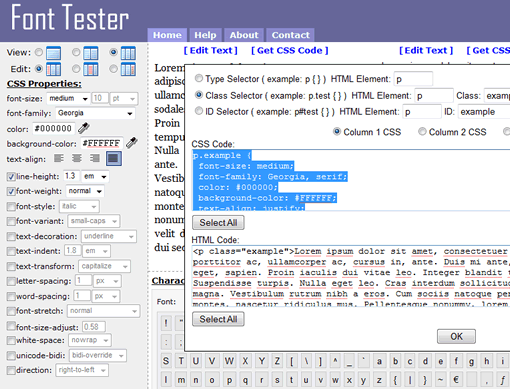Image resolution: width=510 pixels, height=389 pixels.
Task: Open the font-weight normal dropdown
Action: [85, 191]
